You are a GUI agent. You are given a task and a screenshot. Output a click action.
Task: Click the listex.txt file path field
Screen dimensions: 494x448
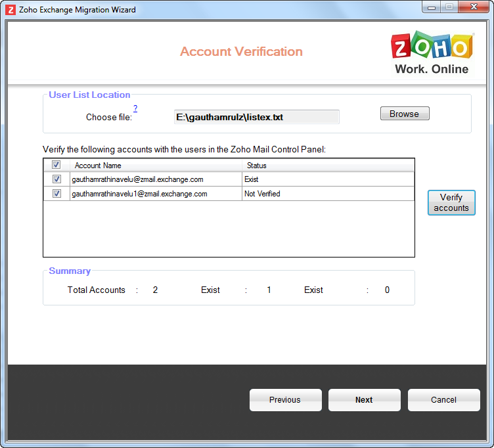click(x=256, y=117)
